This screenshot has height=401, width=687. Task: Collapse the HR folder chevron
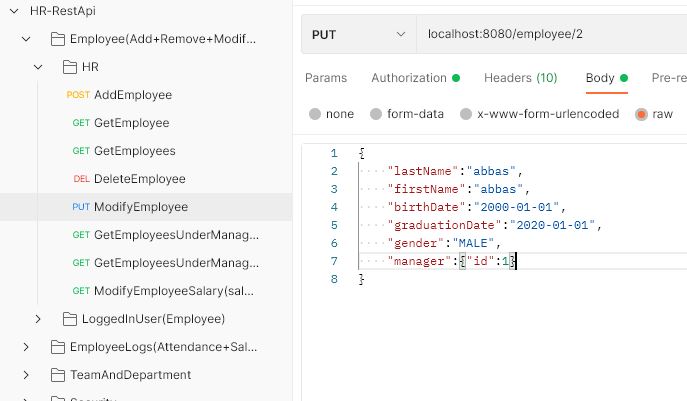point(38,67)
